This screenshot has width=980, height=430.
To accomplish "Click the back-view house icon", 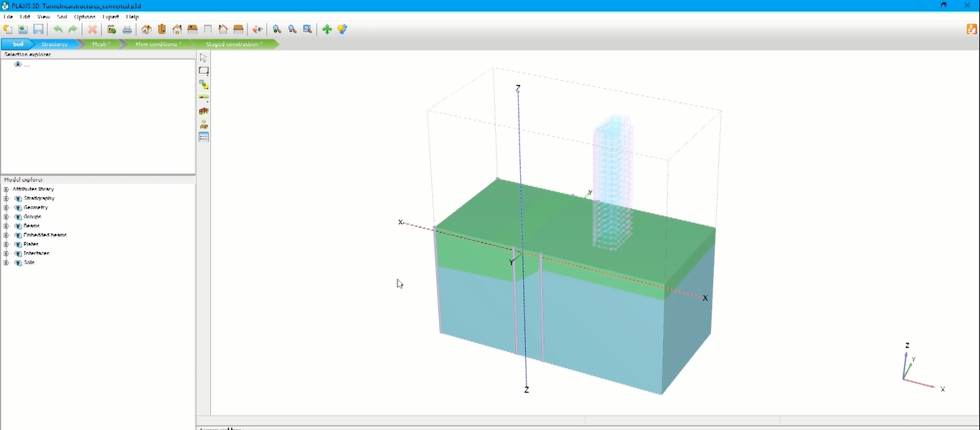I will pos(223,29).
